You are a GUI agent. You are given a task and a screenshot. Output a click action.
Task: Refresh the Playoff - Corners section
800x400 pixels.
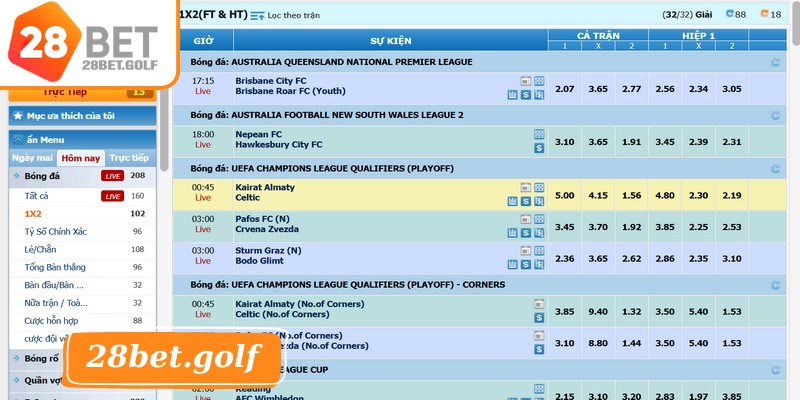776,285
